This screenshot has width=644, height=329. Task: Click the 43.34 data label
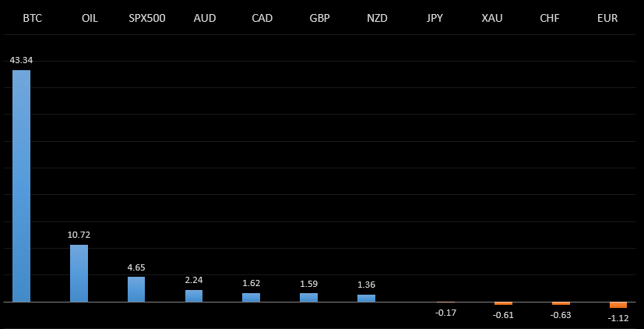click(21, 60)
